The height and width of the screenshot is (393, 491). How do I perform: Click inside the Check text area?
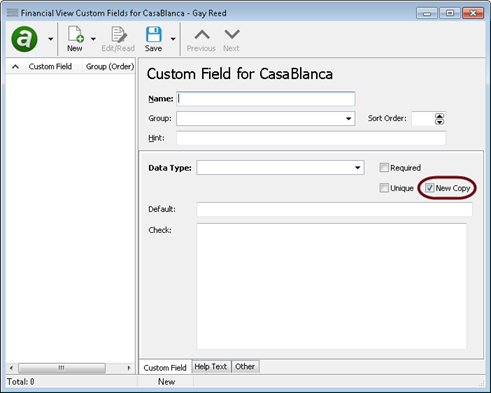coord(332,286)
